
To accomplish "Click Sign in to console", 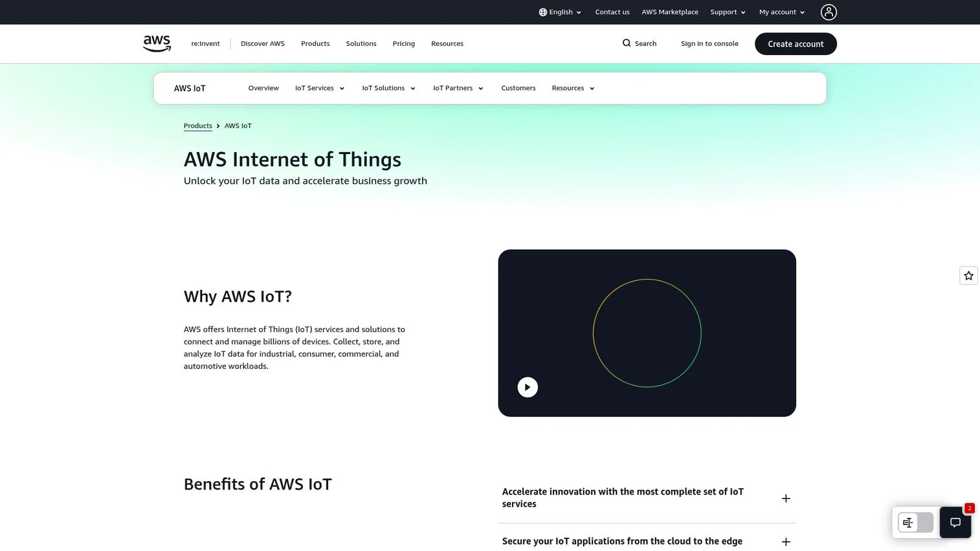I will coord(709,43).
